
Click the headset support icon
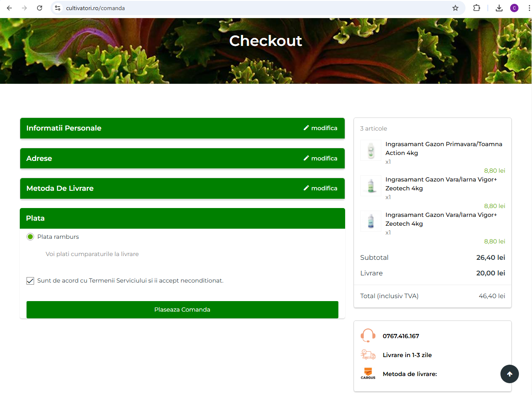368,336
